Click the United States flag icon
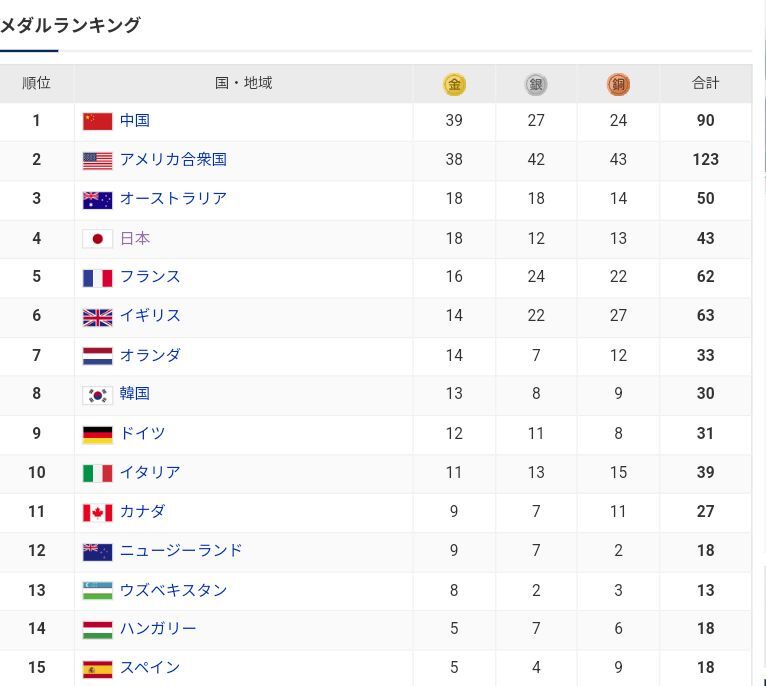 (98, 161)
